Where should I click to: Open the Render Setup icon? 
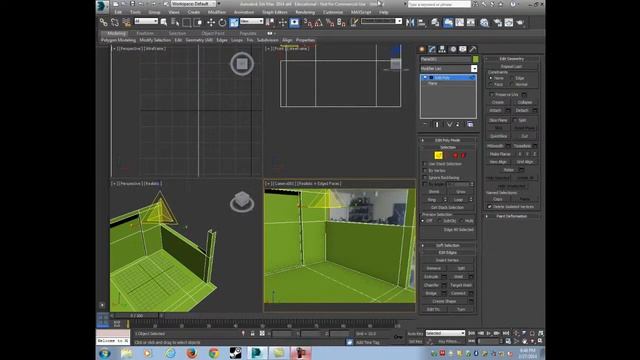point(497,22)
